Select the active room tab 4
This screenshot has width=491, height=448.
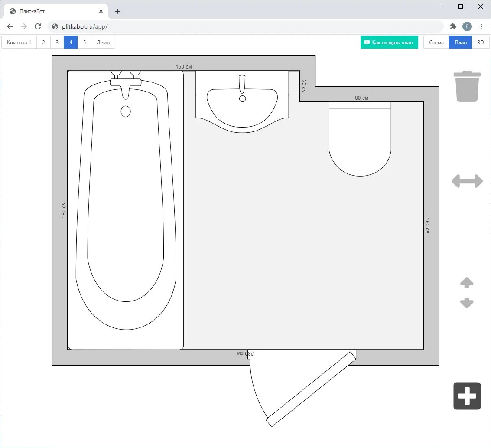tap(71, 43)
